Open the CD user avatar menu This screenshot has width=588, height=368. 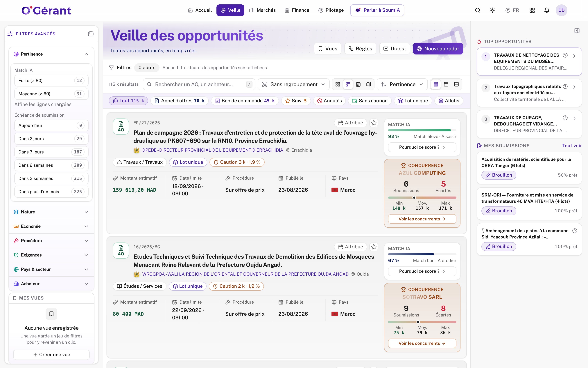point(561,10)
